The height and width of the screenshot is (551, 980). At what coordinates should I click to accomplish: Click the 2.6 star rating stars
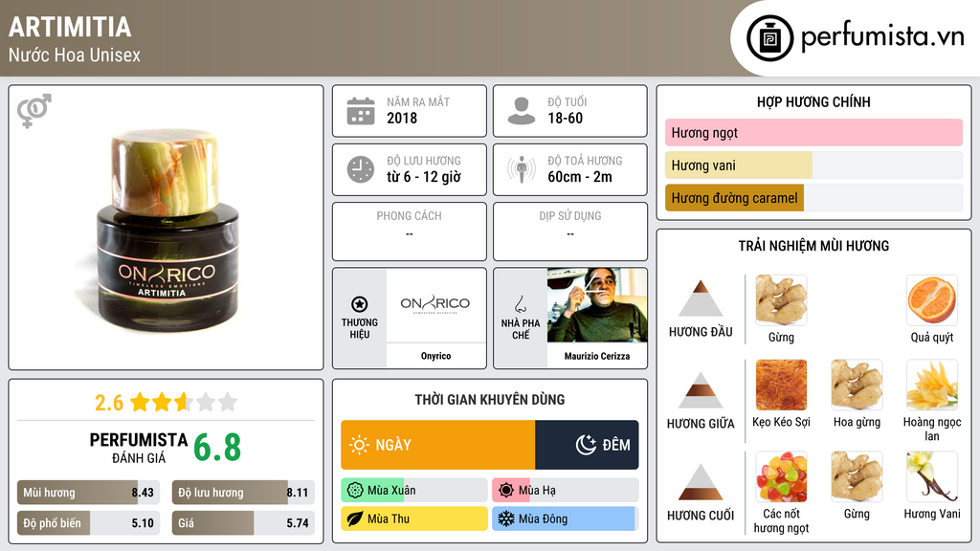(184, 402)
